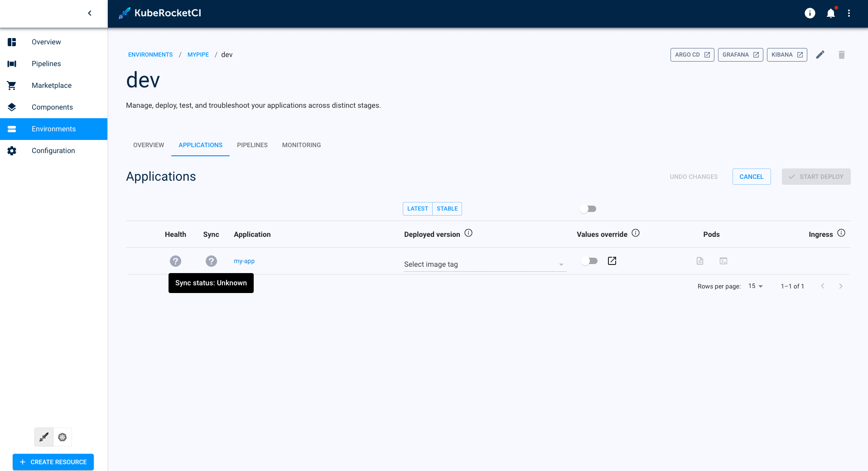Expand the rows per page dropdown
868x471 pixels.
point(755,286)
